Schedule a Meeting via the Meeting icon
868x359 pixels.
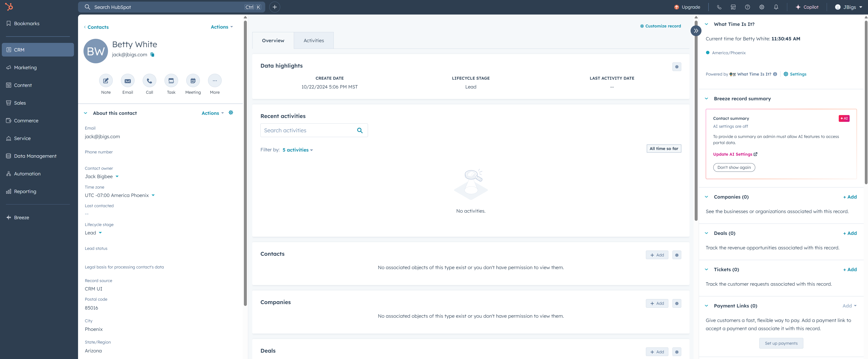point(193,81)
